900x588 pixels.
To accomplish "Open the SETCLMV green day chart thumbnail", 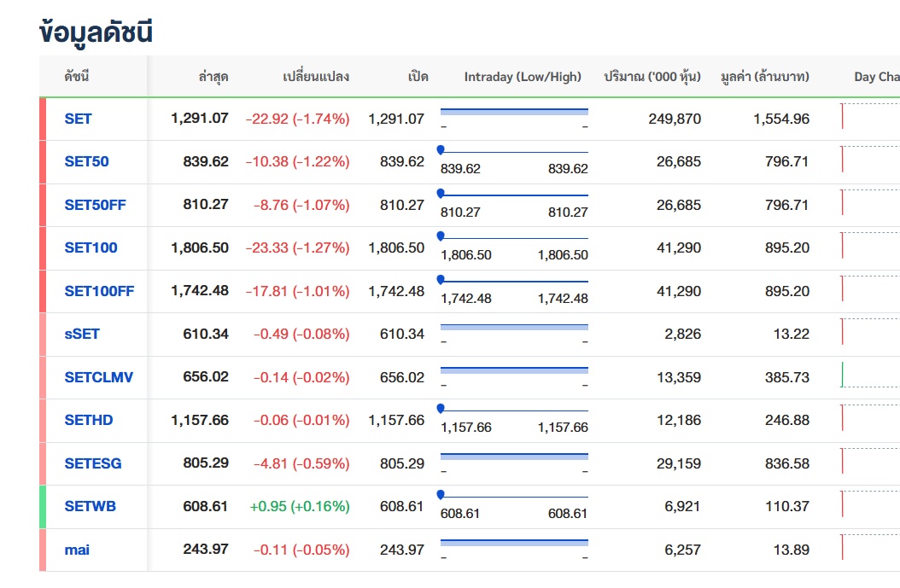I will [870, 375].
